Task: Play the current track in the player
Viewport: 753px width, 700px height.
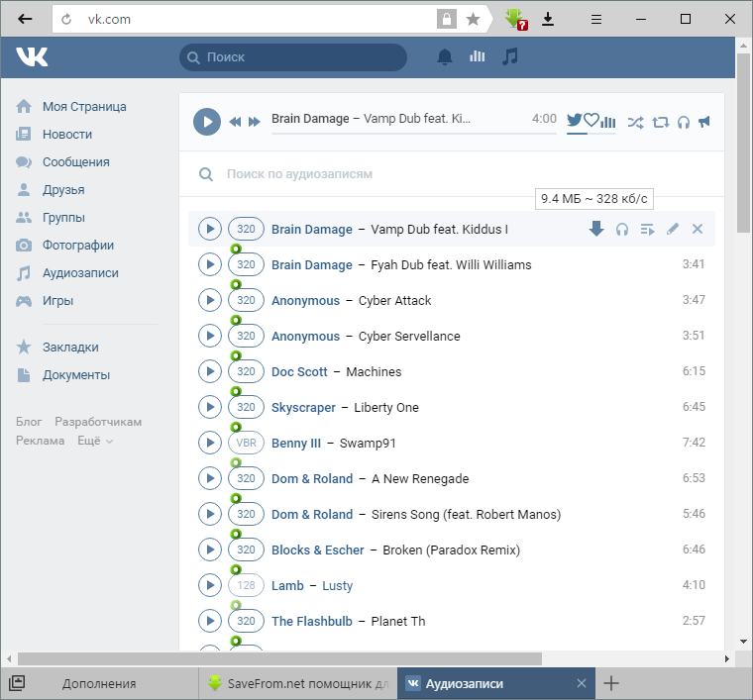Action: [207, 122]
